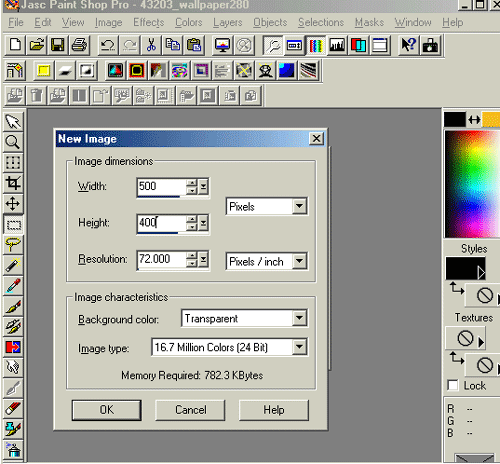
Task: Open the Masks menu
Action: (x=369, y=22)
